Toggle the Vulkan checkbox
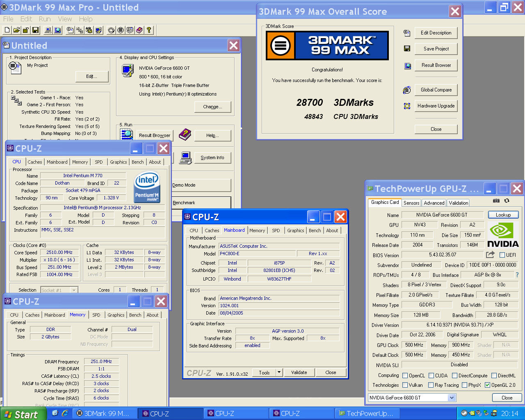Viewport: 525px width, 420px height. [x=405, y=385]
